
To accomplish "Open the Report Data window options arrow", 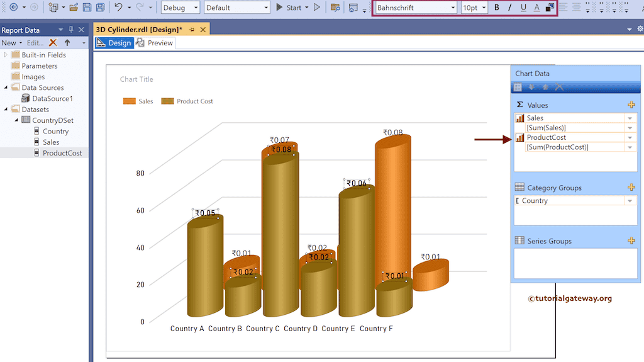I will (61, 30).
